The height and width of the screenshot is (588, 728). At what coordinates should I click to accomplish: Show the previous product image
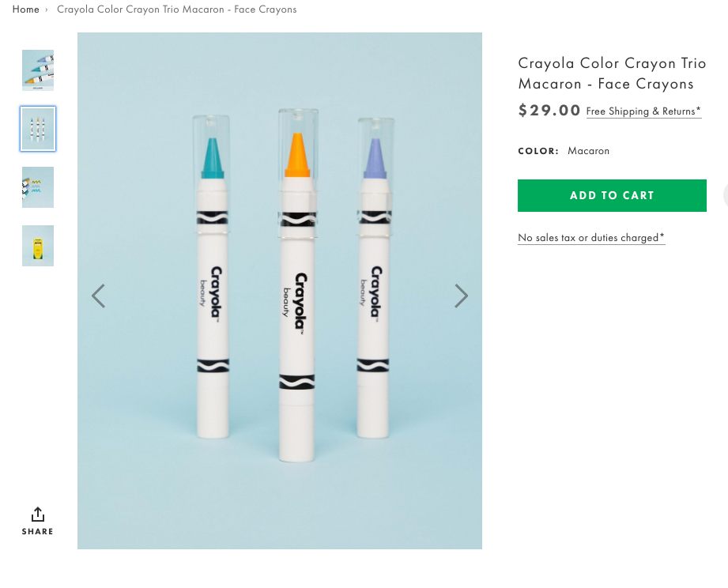pos(98,296)
